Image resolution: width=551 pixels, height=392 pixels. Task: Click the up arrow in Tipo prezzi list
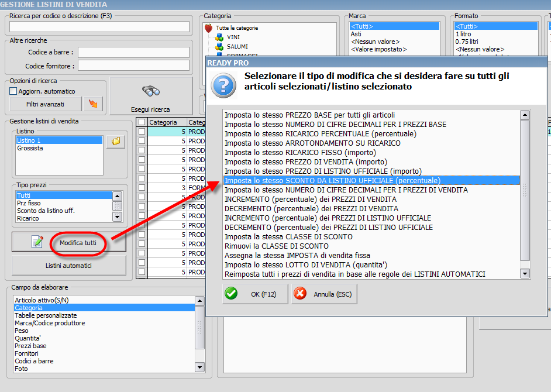point(118,196)
